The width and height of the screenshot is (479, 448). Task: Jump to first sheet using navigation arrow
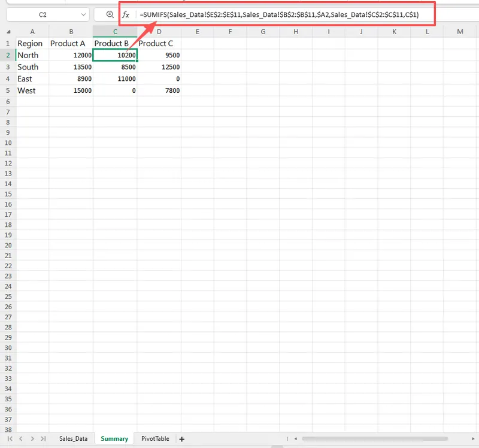coord(10,439)
